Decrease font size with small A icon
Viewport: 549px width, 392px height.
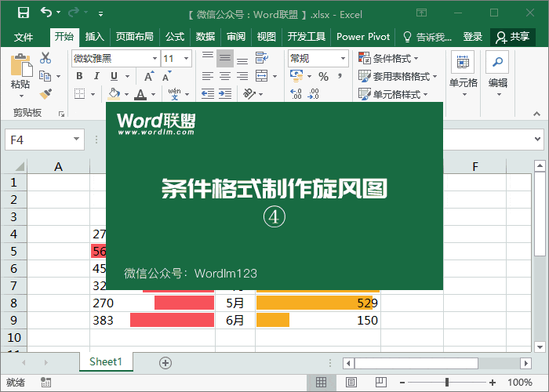[166, 76]
